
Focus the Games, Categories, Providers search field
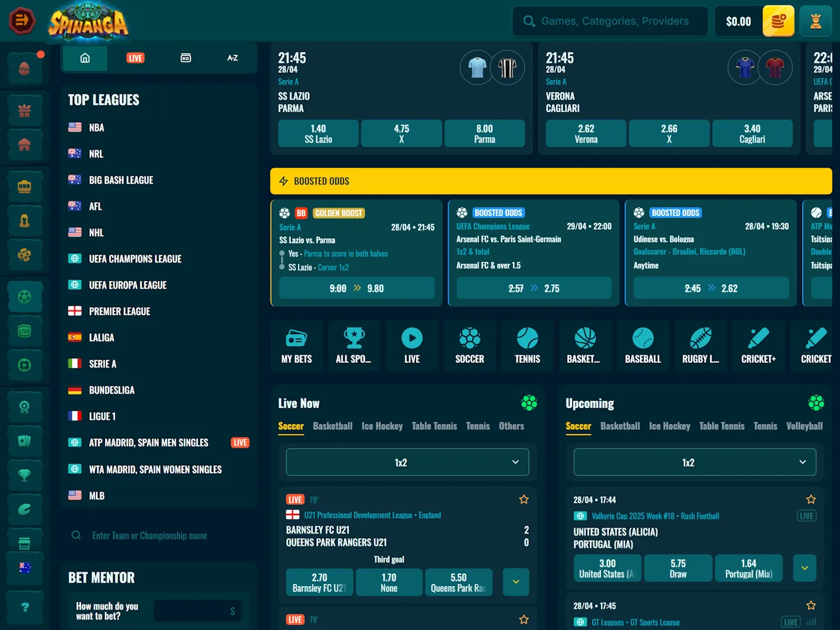point(610,21)
